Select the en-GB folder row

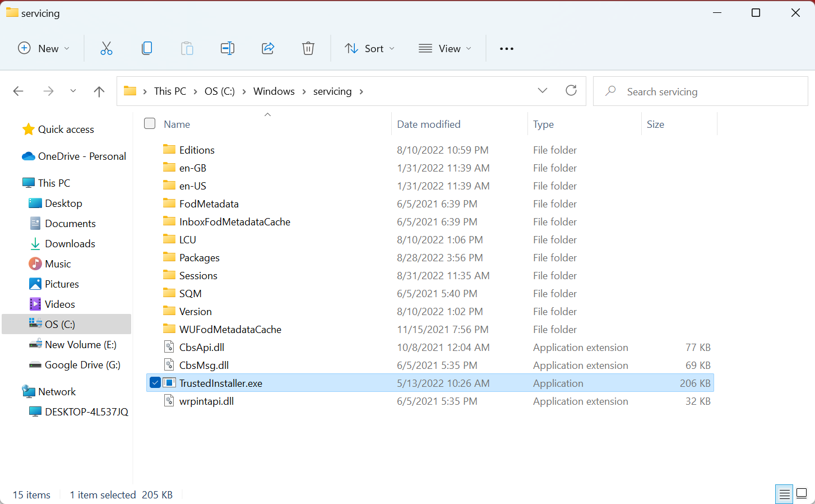tap(430, 168)
